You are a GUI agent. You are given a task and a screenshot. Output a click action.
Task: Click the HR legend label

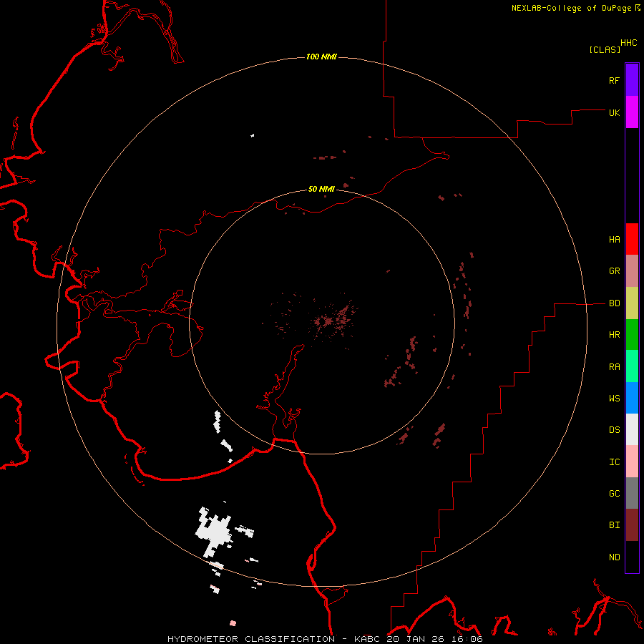coord(614,335)
